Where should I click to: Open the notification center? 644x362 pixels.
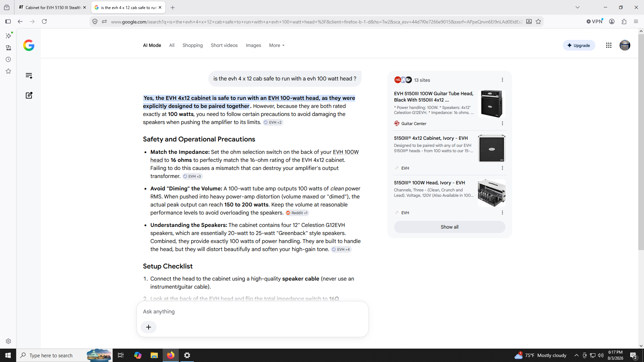634,355
